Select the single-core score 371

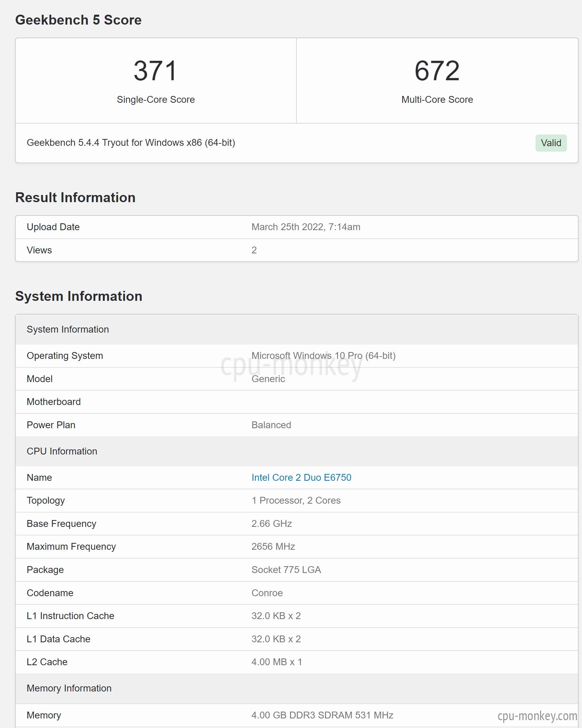tap(155, 71)
